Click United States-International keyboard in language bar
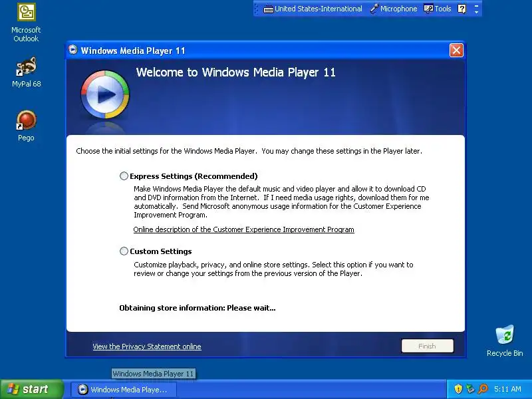Viewport: 532px width, 399px height. (313, 9)
